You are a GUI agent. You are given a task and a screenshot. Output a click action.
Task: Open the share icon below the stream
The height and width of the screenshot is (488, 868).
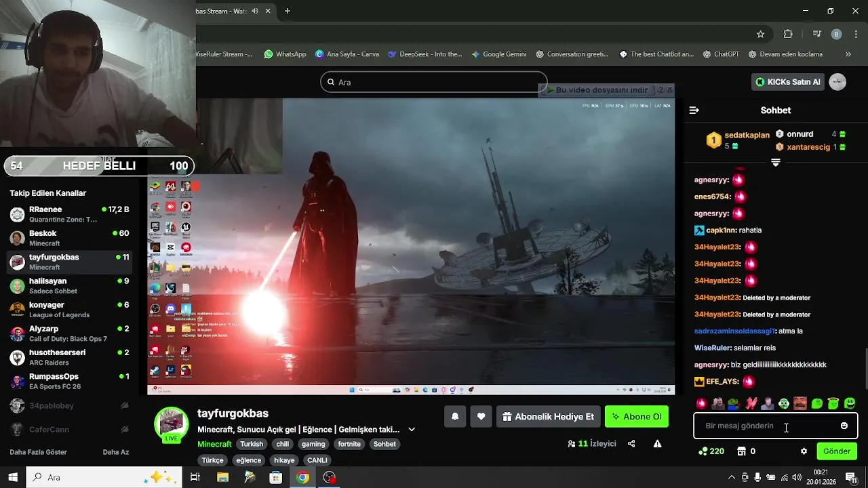pos(631,444)
